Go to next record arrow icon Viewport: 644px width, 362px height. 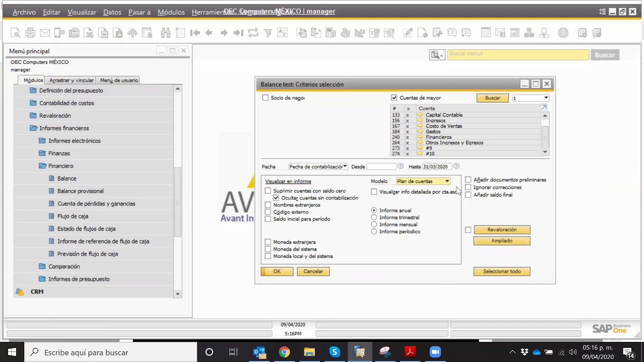pyautogui.click(x=224, y=33)
